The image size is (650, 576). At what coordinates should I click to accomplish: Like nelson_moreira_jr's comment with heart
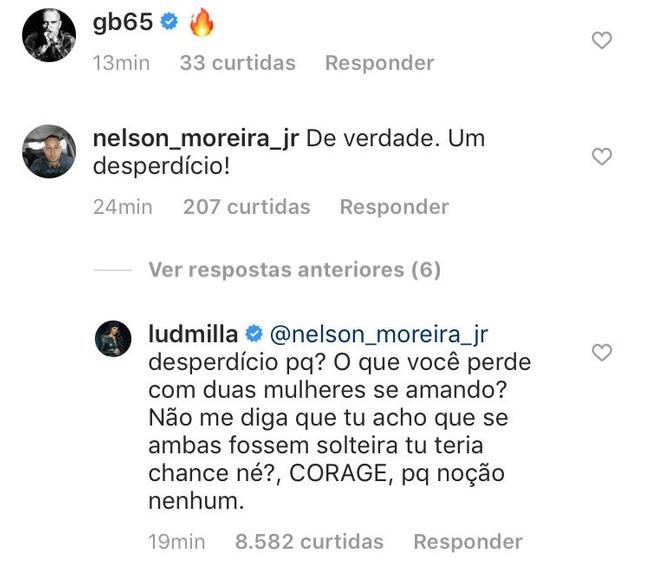(602, 157)
